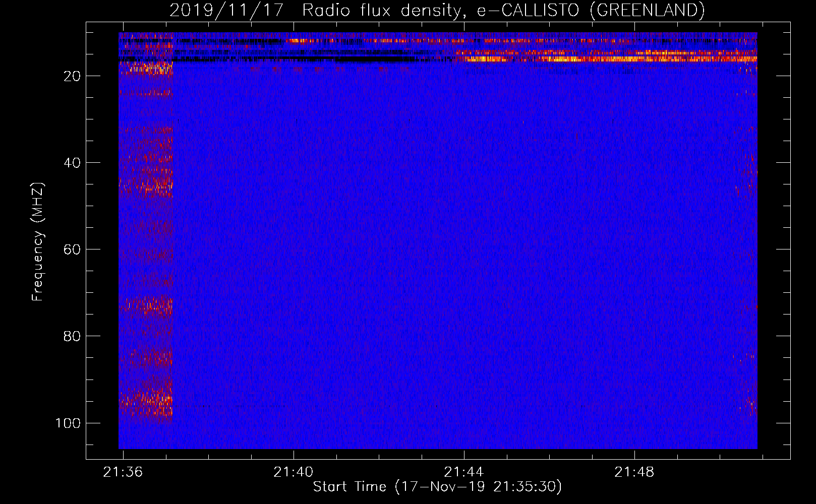
Task: Click the 'Frequency (MHZ)' axis label
Action: [38, 241]
